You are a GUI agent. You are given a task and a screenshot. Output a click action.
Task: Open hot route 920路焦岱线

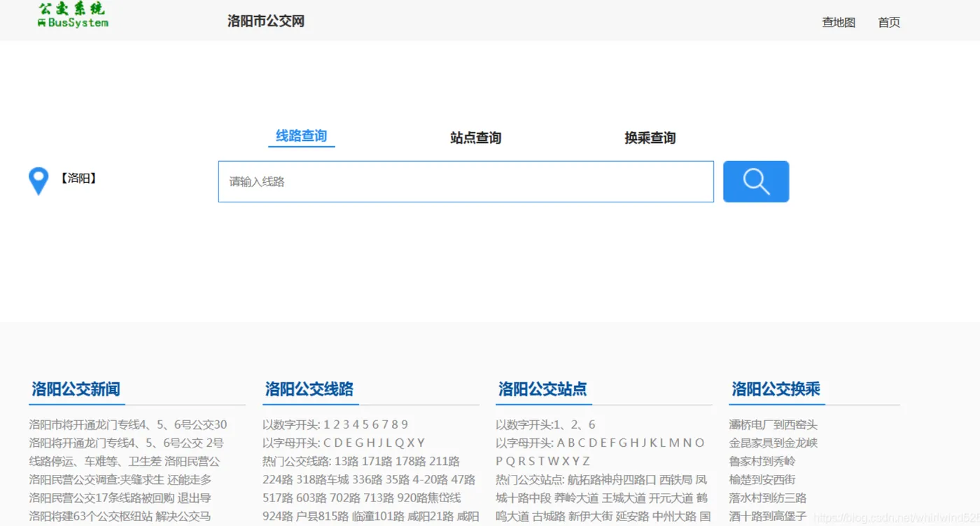pos(429,498)
